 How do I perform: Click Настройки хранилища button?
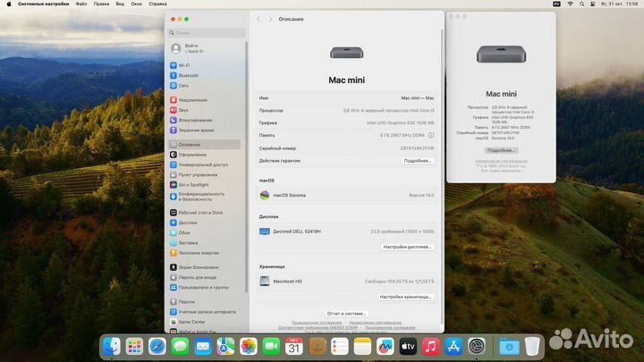406,297
